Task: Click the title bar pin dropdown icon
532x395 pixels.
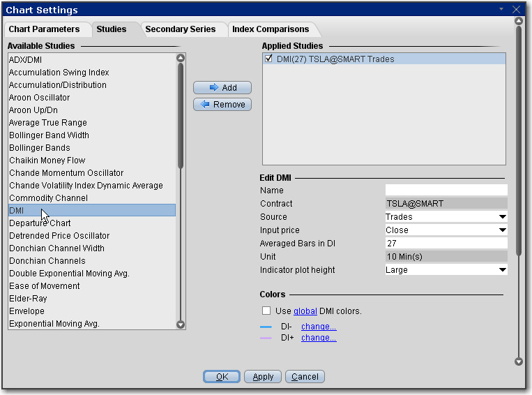Action: tap(501, 10)
